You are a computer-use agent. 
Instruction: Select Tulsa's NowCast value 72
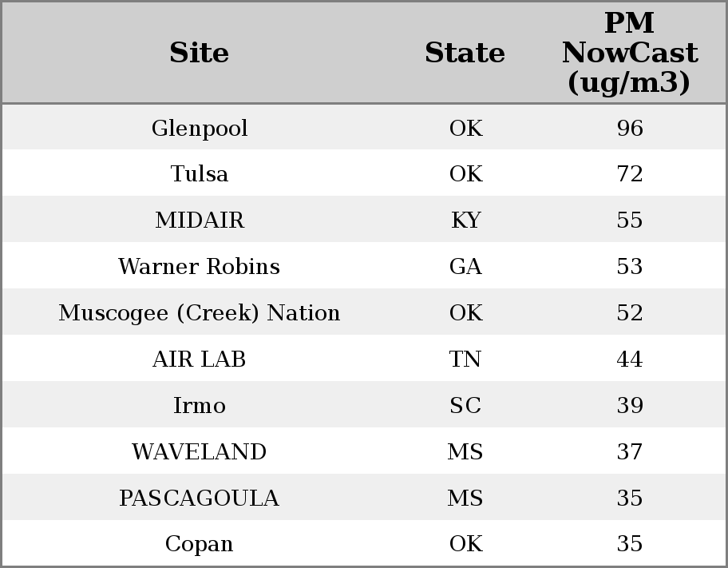coord(630,174)
